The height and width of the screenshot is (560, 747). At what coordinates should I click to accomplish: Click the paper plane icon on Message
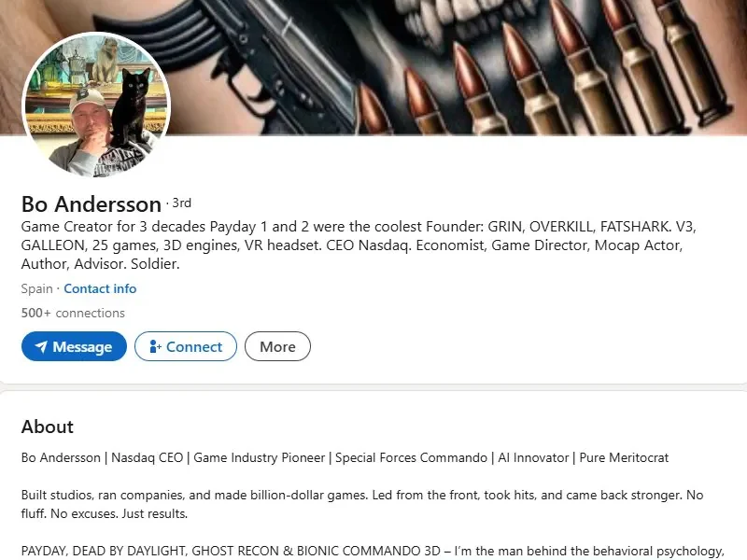click(41, 346)
